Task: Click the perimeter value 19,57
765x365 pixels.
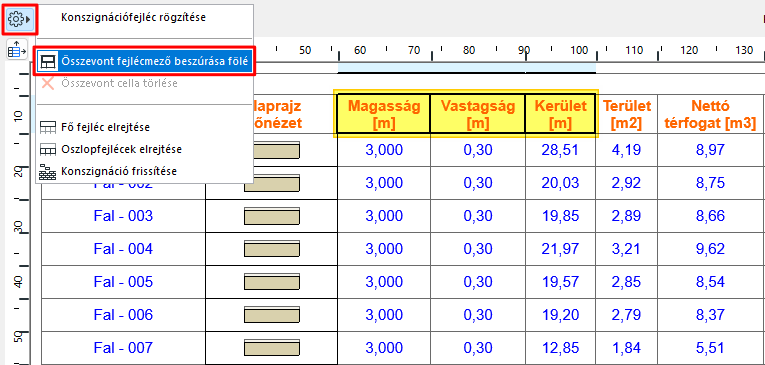Action: (560, 282)
